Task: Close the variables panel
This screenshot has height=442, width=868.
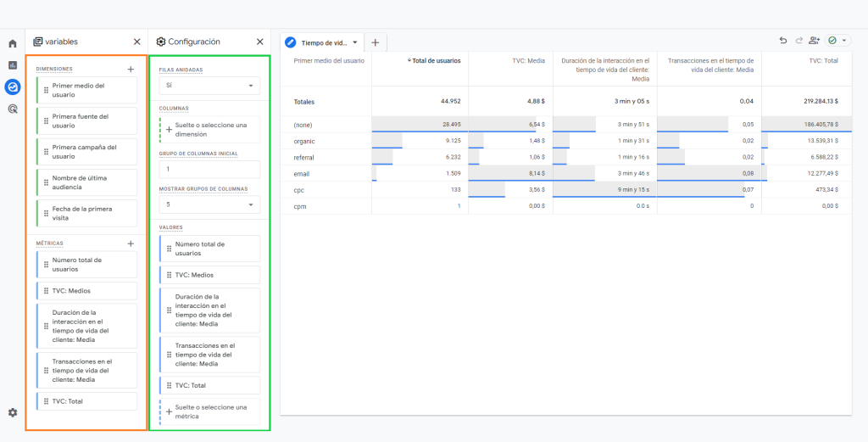Action: pos(136,42)
